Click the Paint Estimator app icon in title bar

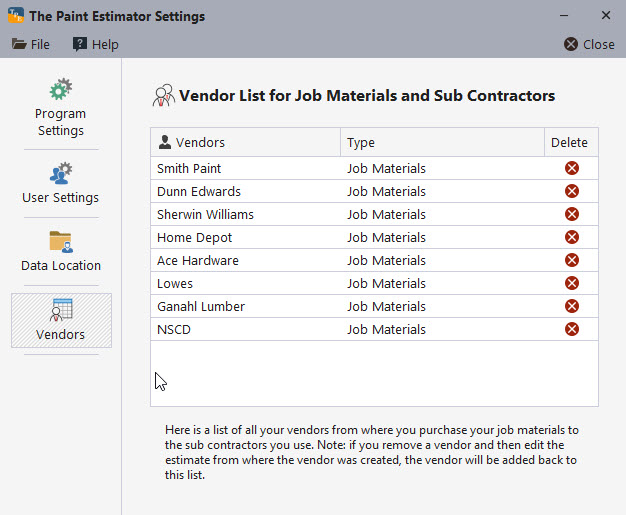tap(16, 16)
